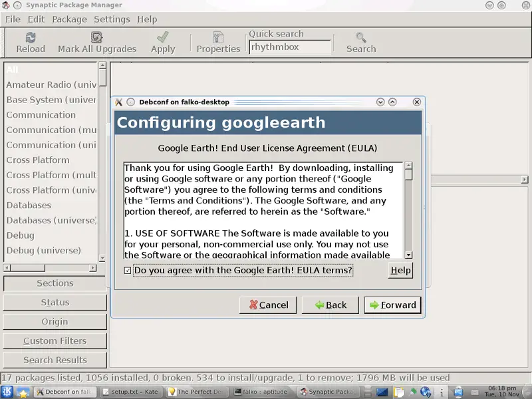Open the File menu
The width and height of the screenshot is (532, 399).
pos(13,19)
